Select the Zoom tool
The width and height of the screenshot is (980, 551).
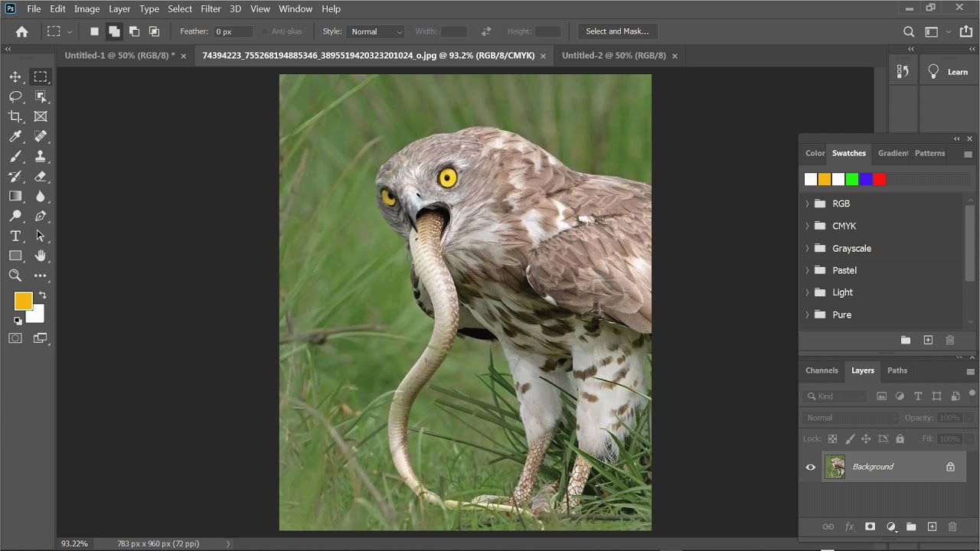pyautogui.click(x=15, y=275)
